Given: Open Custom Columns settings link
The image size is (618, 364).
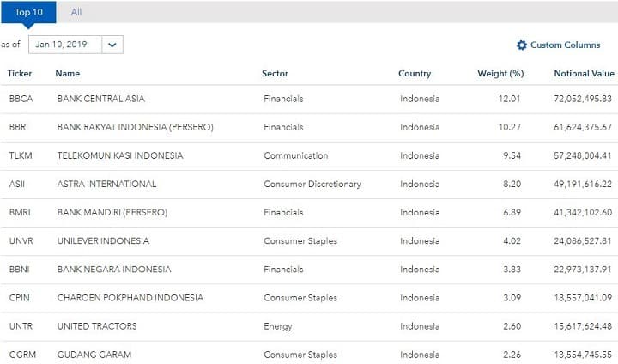Looking at the screenshot, I should click(565, 45).
